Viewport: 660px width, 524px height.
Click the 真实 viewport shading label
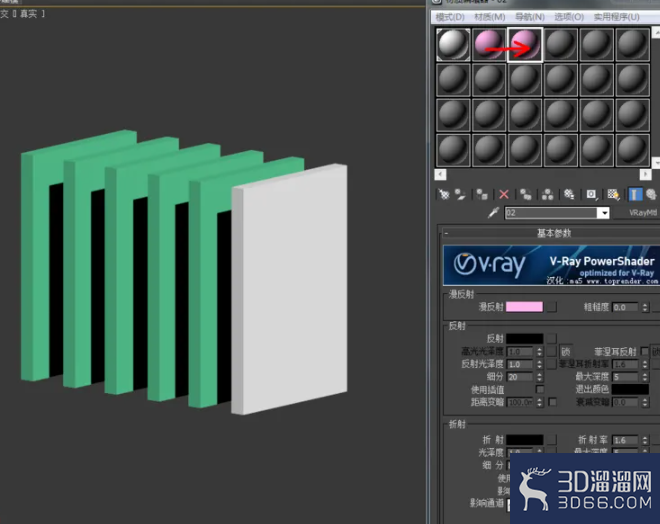[x=29, y=14]
